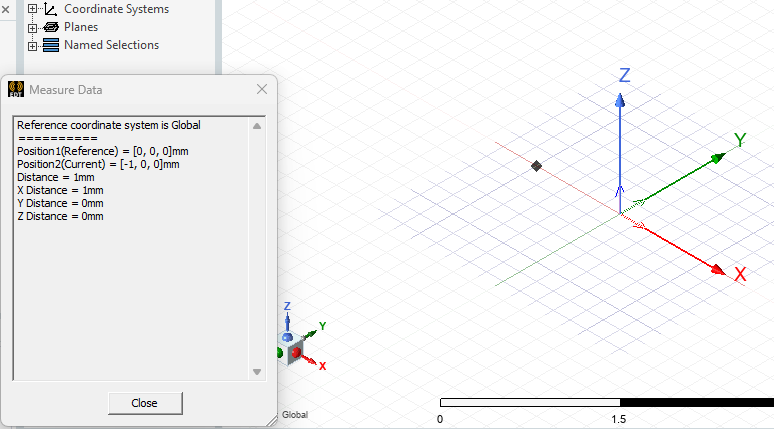Click the scale bar's 1.5 label
The image size is (774, 429).
(619, 419)
